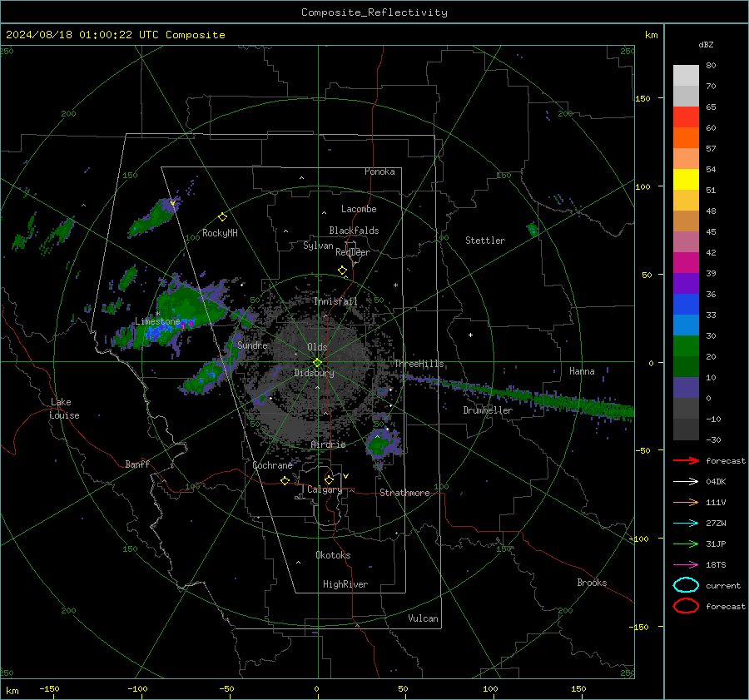Select the red 65 dBZ color swatch
Screen dimensions: 749x700
tap(686, 117)
